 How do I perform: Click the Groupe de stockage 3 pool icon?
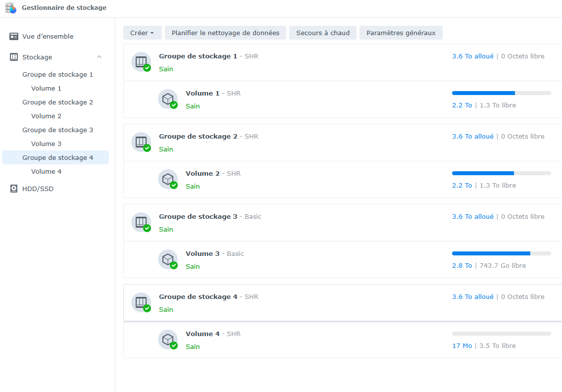[141, 222]
